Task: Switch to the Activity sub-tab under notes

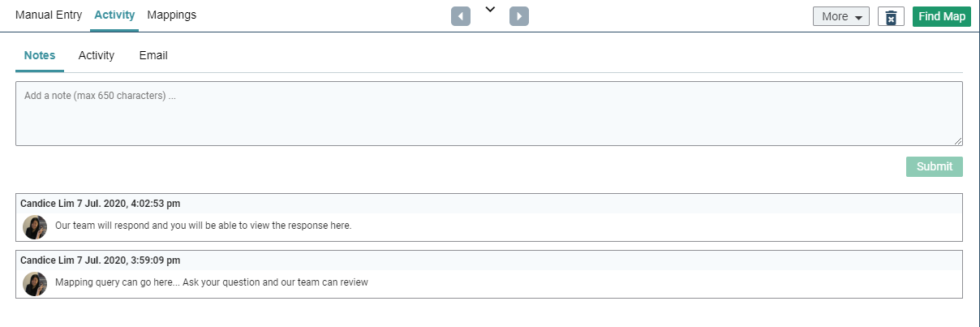Action: [97, 56]
